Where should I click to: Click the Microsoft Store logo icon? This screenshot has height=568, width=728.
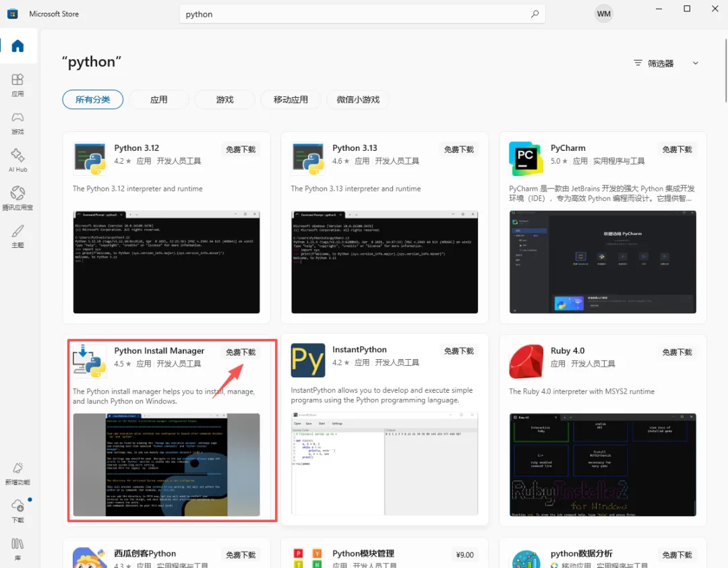[13, 14]
